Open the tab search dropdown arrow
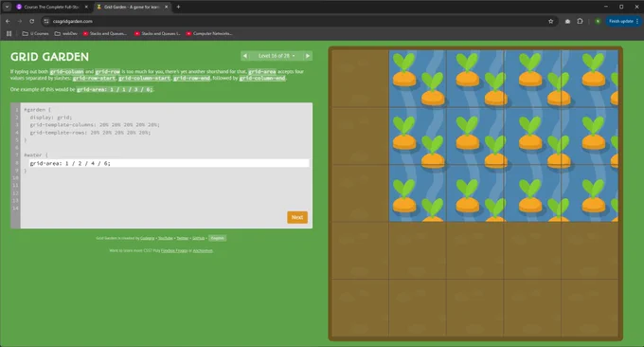Screen dimensions: 644x347 point(7,7)
